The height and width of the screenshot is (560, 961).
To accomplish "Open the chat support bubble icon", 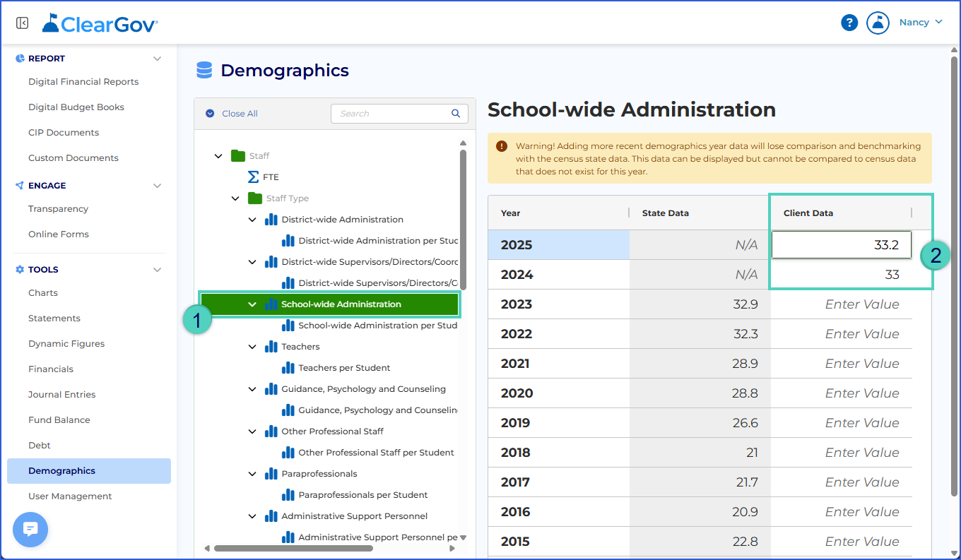I will [30, 530].
